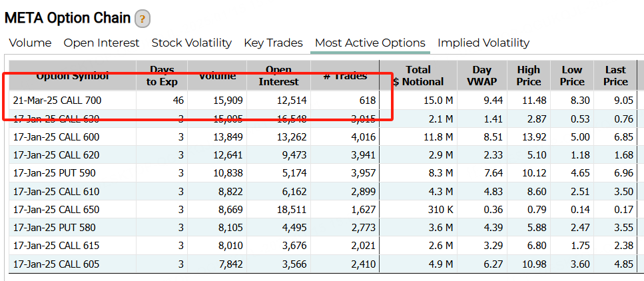Click the 310 K notional value
Image resolution: width=644 pixels, height=281 pixels.
tap(441, 210)
